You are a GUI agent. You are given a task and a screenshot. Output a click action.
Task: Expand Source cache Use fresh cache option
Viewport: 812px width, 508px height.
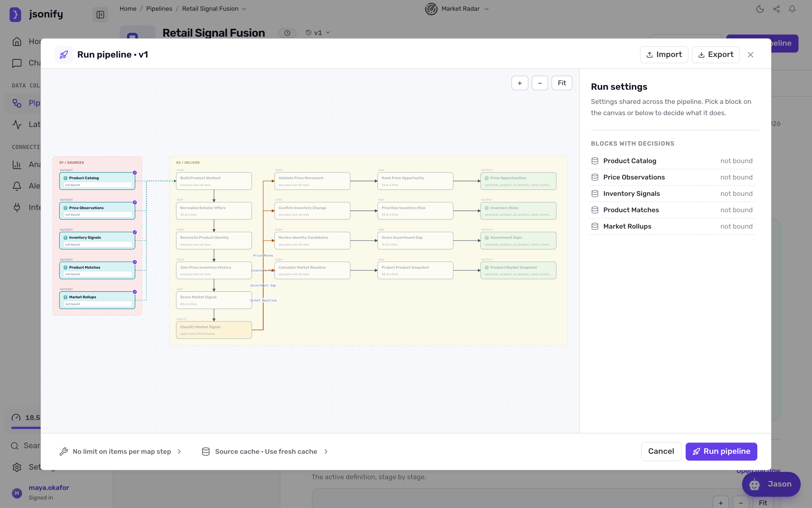265,452
